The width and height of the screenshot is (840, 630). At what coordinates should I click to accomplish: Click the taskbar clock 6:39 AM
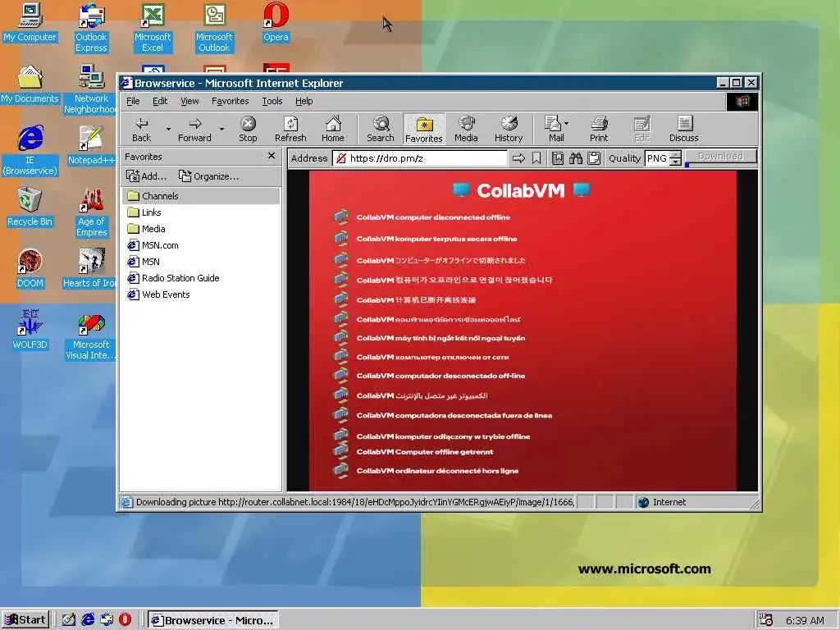tap(805, 620)
